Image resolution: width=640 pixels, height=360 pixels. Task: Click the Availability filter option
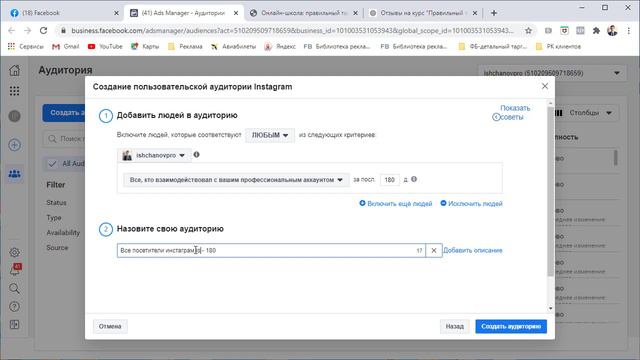pos(63,233)
